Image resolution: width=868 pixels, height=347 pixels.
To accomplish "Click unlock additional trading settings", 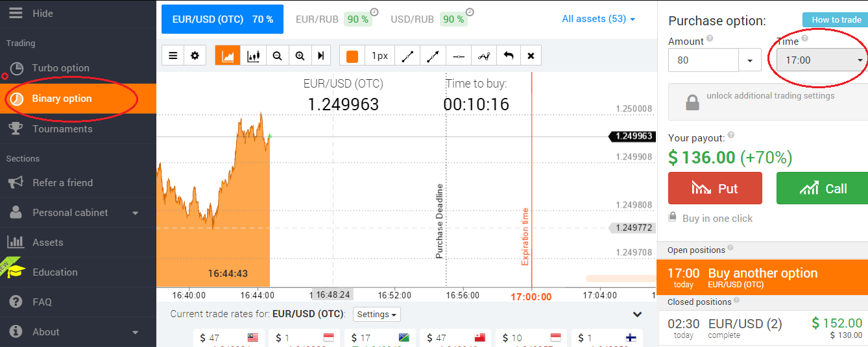I will point(768,102).
